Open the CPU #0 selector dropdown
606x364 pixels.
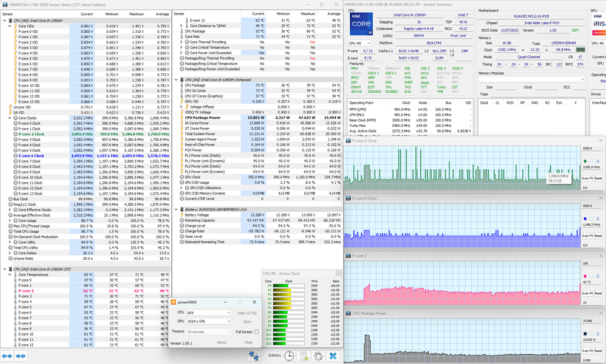click(359, 43)
